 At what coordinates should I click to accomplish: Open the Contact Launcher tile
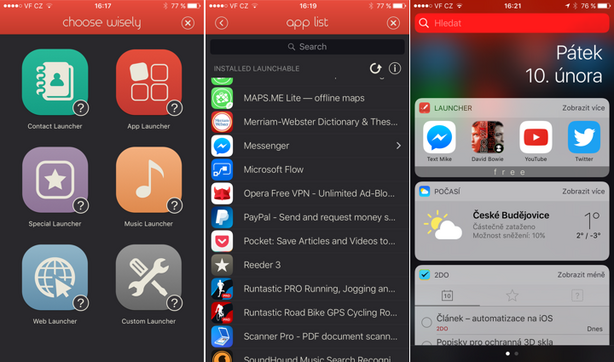coord(55,82)
